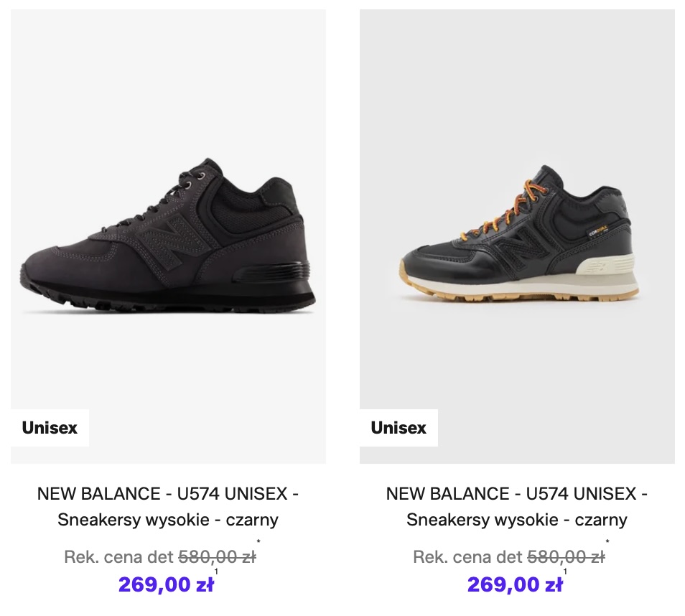Open the NEW BALANCE U574 title under the all-black sneaker
The height and width of the screenshot is (616, 685).
point(168,494)
